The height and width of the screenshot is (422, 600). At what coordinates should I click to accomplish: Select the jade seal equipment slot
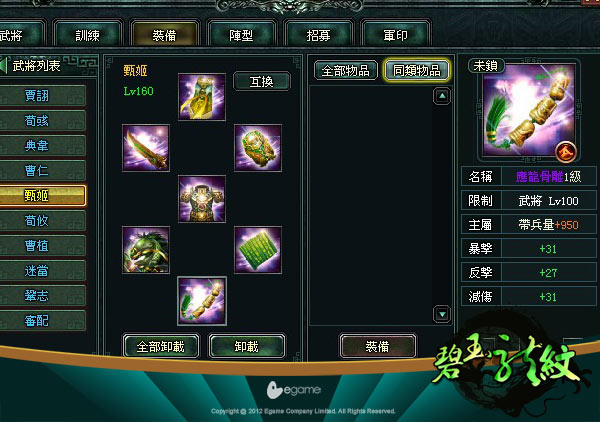[258, 148]
